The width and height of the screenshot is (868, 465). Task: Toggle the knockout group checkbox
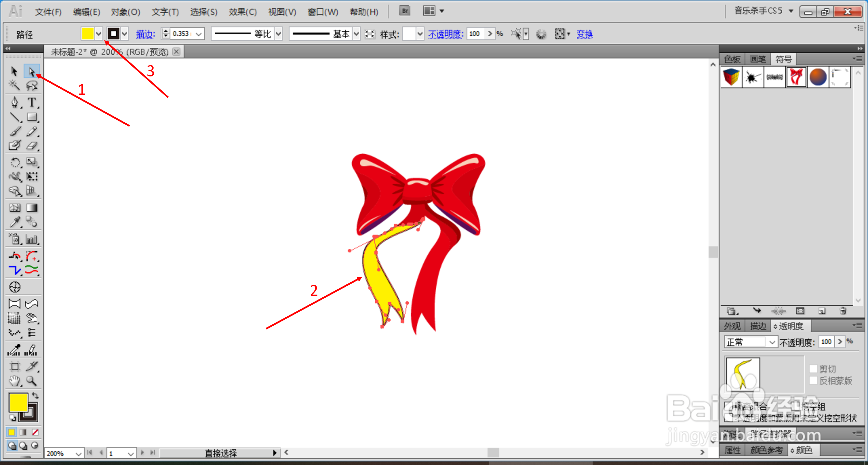(795, 406)
